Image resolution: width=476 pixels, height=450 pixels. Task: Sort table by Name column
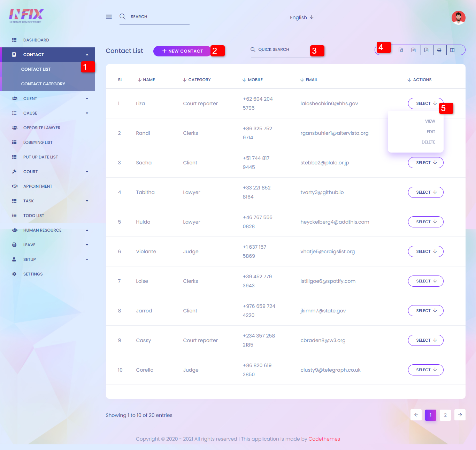[x=146, y=80]
